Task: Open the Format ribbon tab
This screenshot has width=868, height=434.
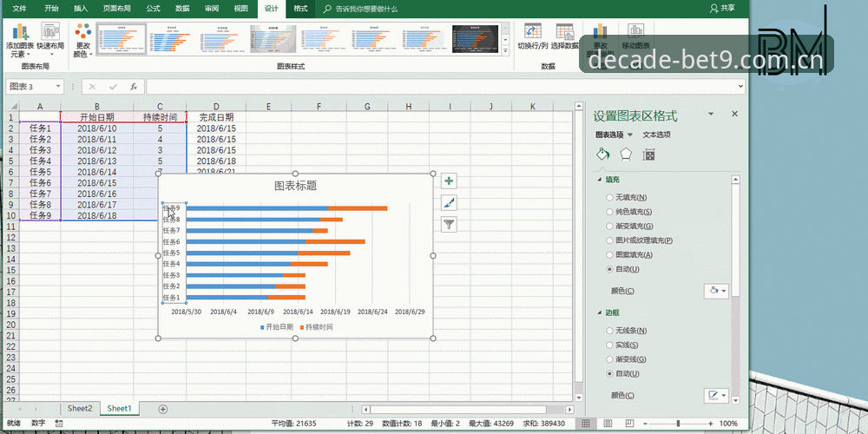Action: 300,9
